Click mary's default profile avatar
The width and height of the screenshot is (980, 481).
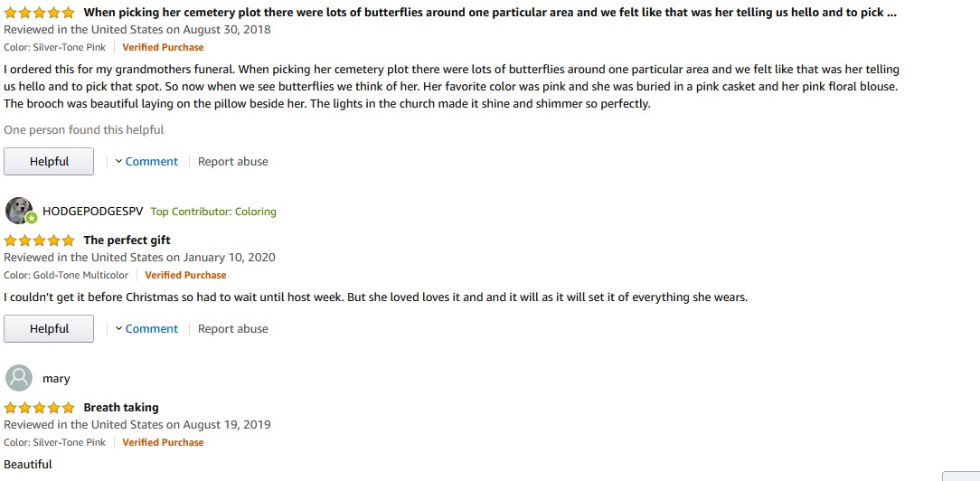click(19, 378)
